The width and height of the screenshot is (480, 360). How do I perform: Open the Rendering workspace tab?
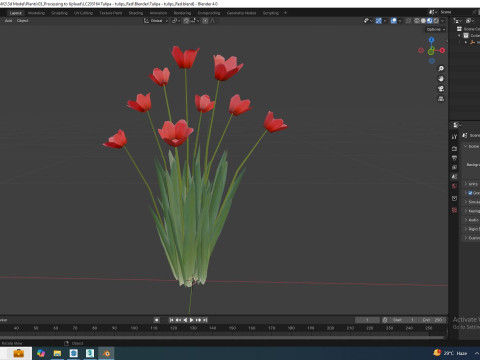click(x=182, y=13)
